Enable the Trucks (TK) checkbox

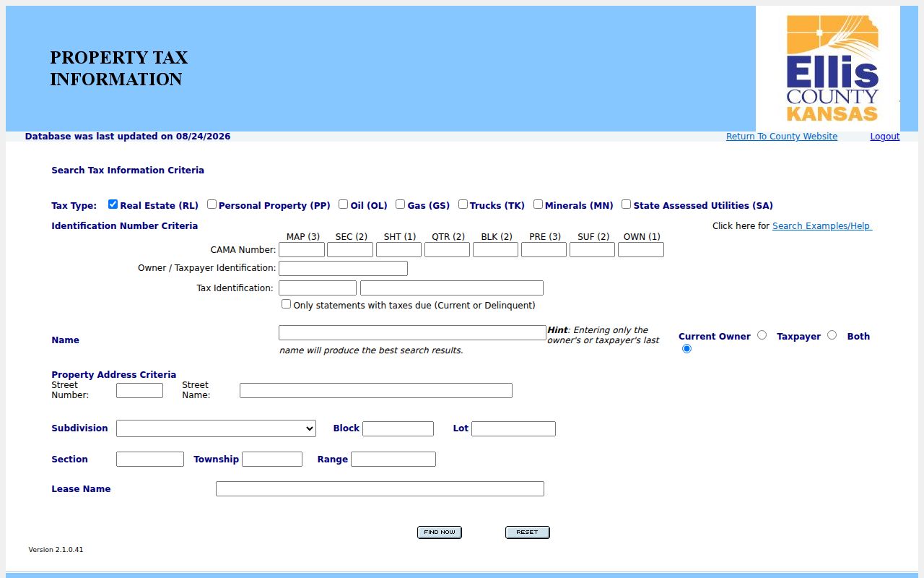[x=463, y=204]
